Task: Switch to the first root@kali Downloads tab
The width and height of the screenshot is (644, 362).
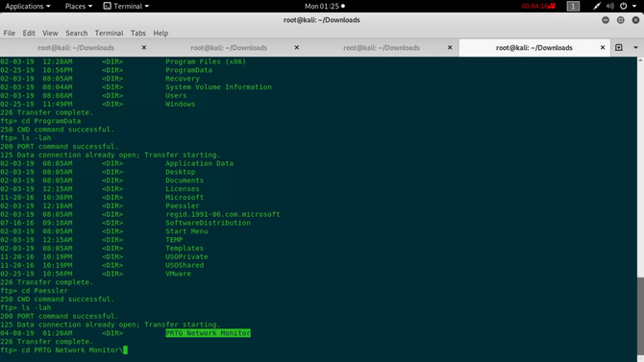Action: pyautogui.click(x=76, y=48)
